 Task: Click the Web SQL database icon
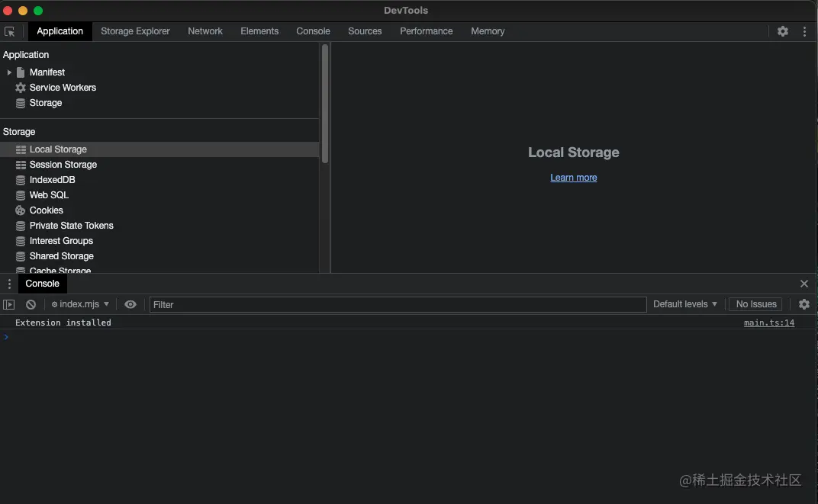pos(21,195)
